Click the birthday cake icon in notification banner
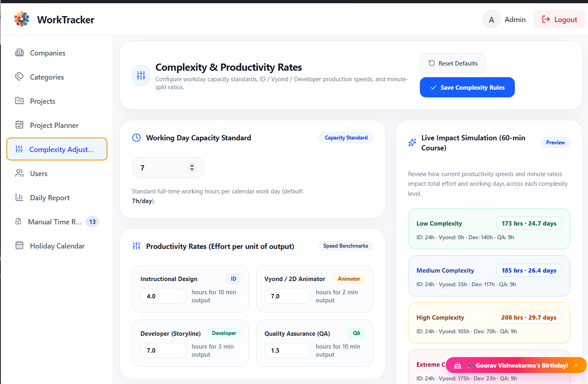Screen dimensions: 588x384 (458, 366)
